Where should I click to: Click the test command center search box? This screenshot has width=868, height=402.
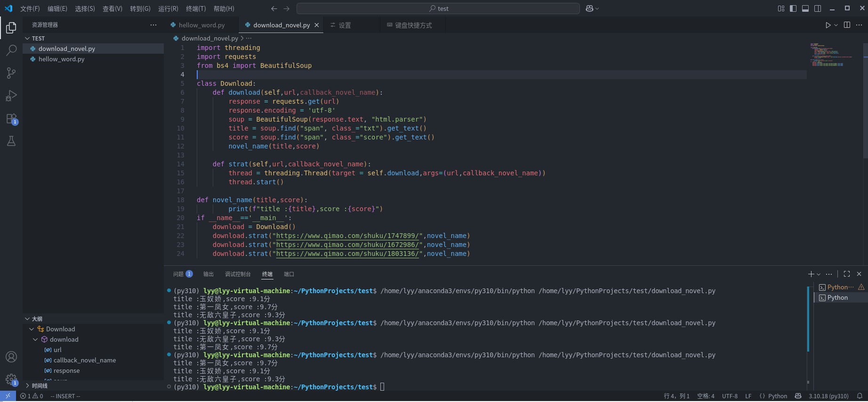(x=438, y=8)
